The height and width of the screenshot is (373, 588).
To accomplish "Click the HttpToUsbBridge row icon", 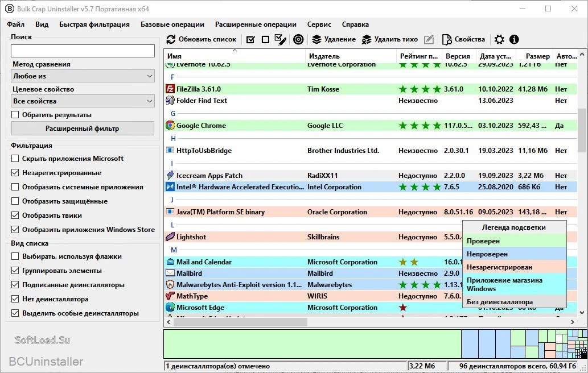I will [170, 151].
